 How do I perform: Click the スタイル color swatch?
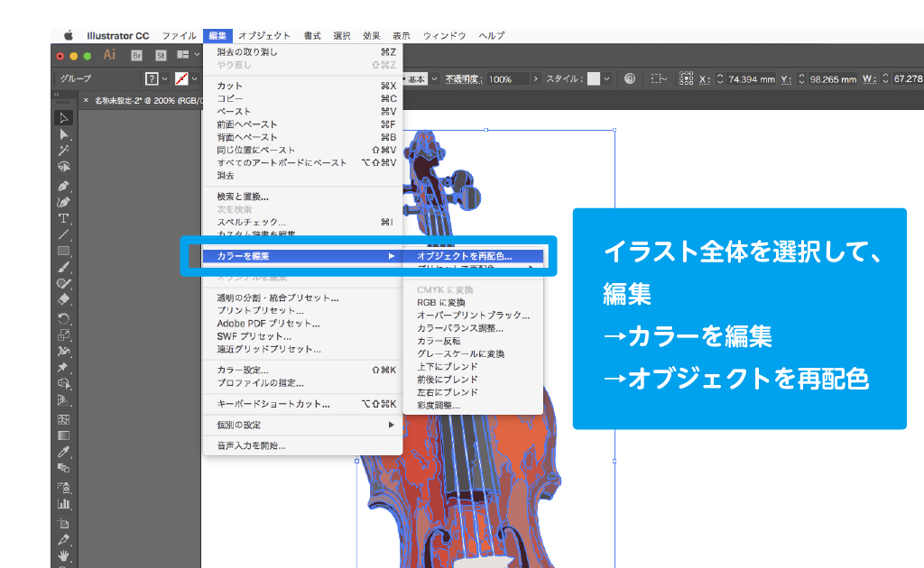(593, 79)
